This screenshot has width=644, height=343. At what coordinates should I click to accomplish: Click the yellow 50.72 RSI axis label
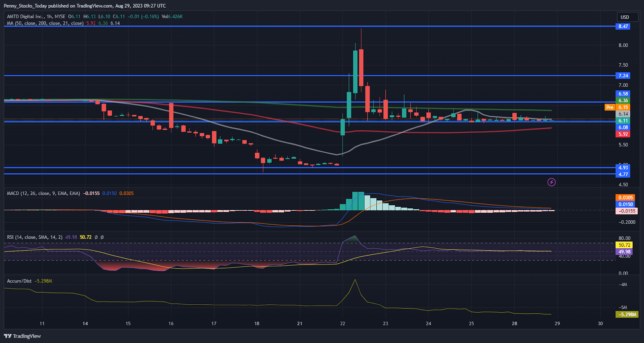click(x=624, y=245)
